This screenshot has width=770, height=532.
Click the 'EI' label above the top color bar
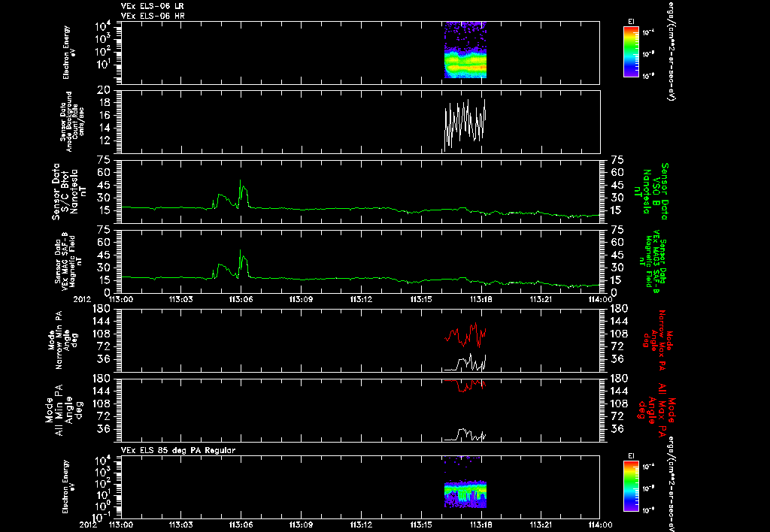click(631, 22)
